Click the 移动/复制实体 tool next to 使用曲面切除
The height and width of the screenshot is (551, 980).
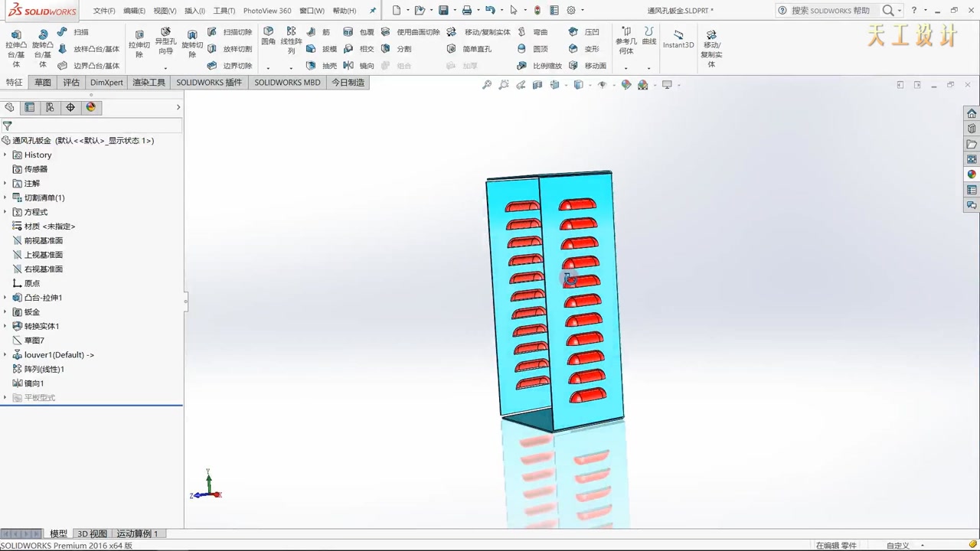pyautogui.click(x=479, y=32)
